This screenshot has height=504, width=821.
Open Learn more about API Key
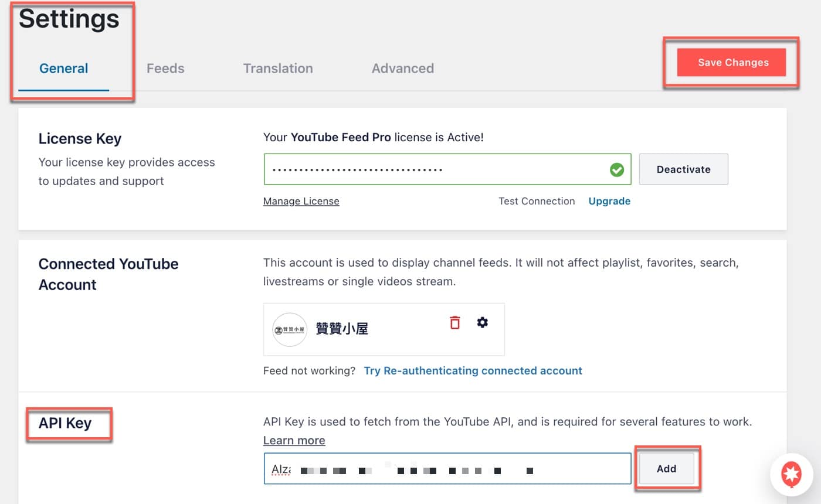tap(294, 440)
